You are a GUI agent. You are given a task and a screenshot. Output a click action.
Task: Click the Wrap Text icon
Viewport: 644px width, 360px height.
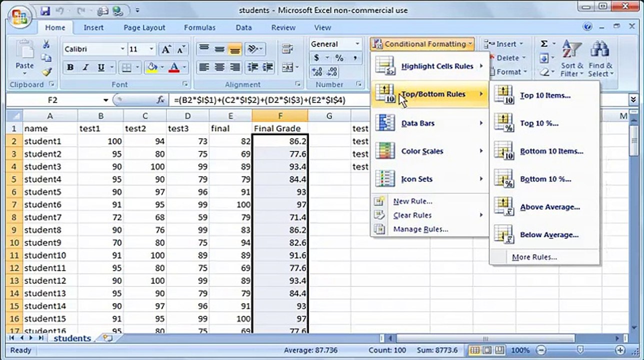click(x=287, y=49)
